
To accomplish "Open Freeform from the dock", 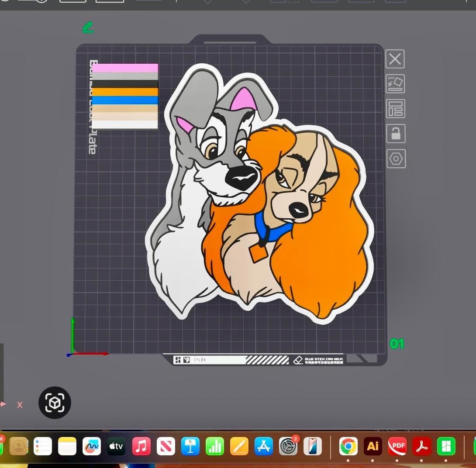I will [92, 446].
